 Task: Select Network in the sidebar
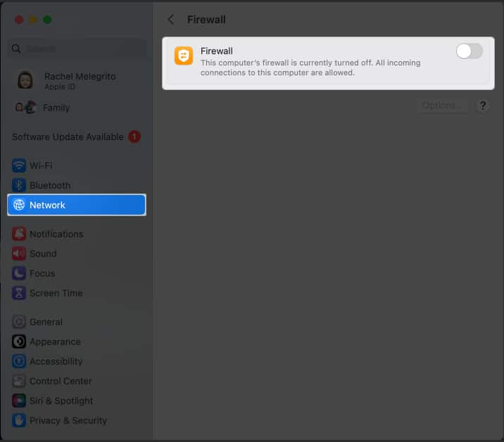[x=76, y=205]
